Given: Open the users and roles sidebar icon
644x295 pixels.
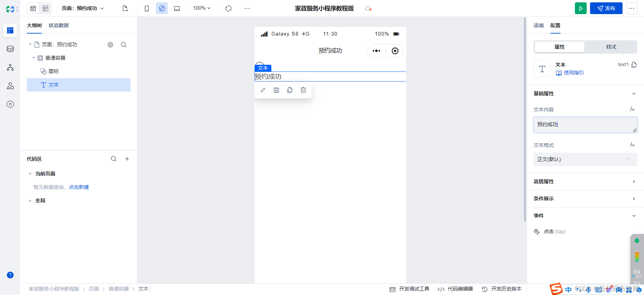Looking at the screenshot, I should click(10, 86).
